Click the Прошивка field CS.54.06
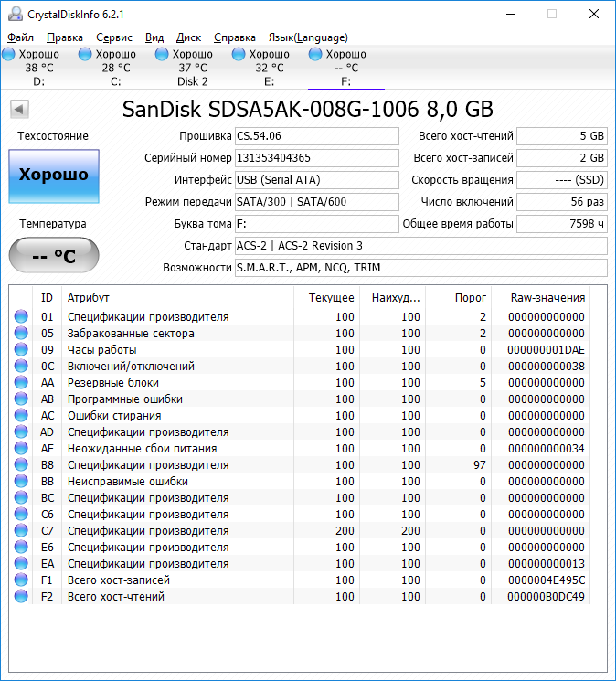The image size is (616, 681). [x=317, y=136]
